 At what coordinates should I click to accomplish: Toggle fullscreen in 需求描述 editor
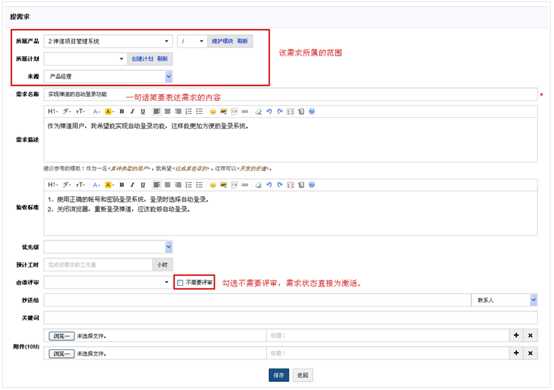[x=290, y=111]
